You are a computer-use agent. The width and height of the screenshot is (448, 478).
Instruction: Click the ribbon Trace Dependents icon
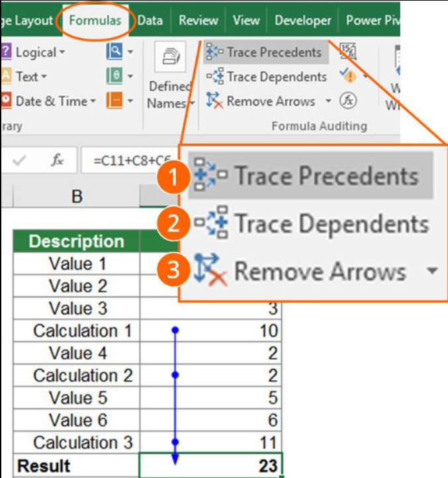[x=215, y=76]
